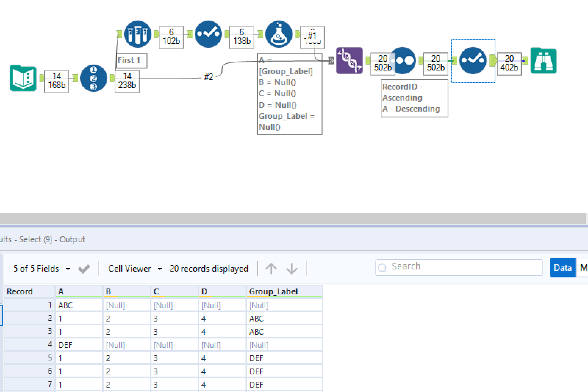Image resolution: width=588 pixels, height=392 pixels.
Task: Toggle the field selection checkmark next to 5 of 5 Fields
Action: [84, 269]
